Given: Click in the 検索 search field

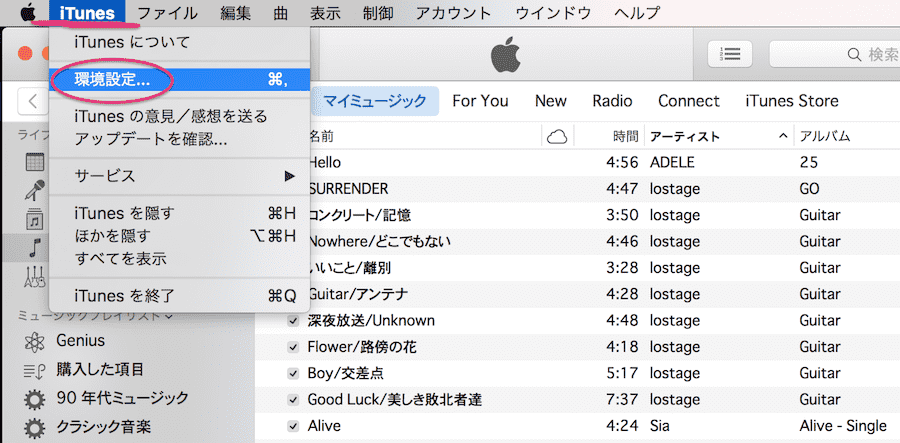Looking at the screenshot, I should [x=835, y=55].
